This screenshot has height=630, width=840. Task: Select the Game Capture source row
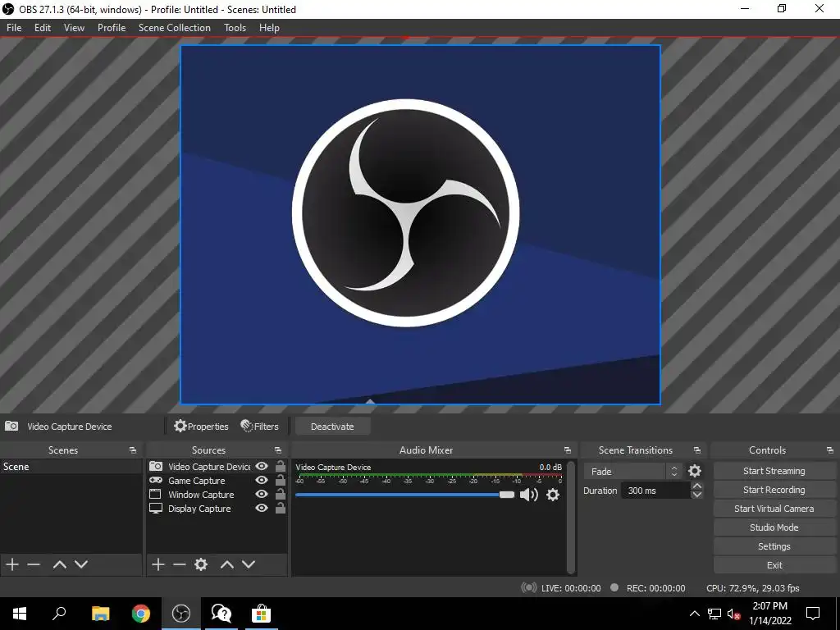pos(217,481)
